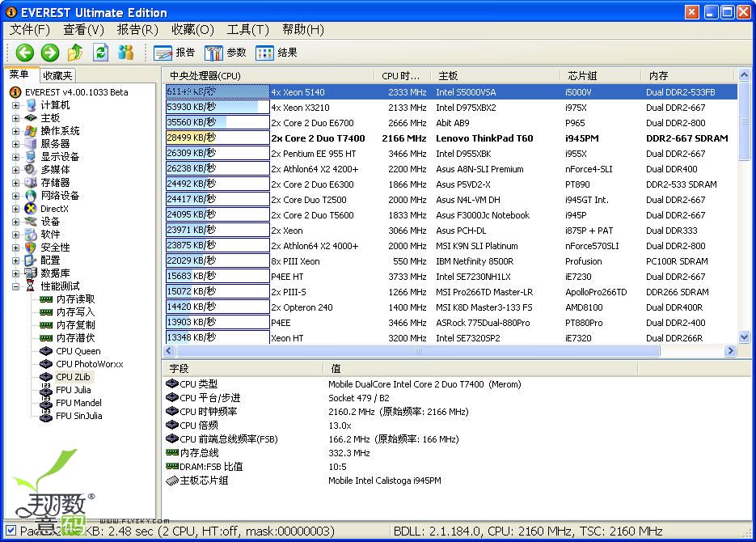This screenshot has width=756, height=542.
Task: Select the 4x Xeon 5140 result row
Action: point(451,92)
